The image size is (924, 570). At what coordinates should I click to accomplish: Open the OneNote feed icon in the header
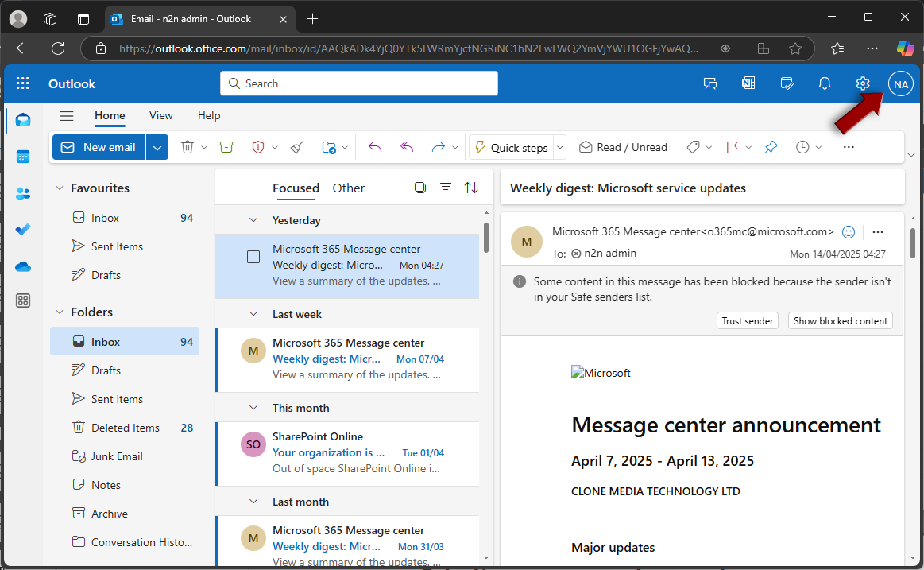[x=748, y=83]
